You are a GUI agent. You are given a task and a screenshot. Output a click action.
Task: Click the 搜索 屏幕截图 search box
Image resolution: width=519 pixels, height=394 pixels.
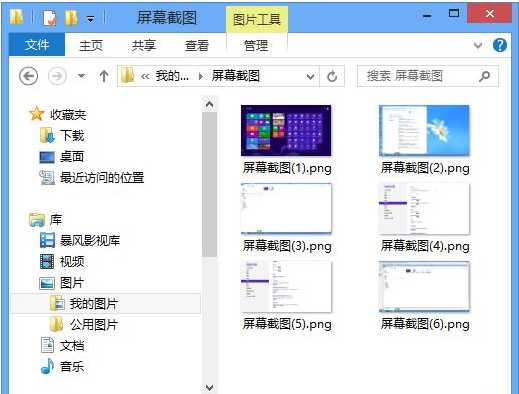click(428, 76)
